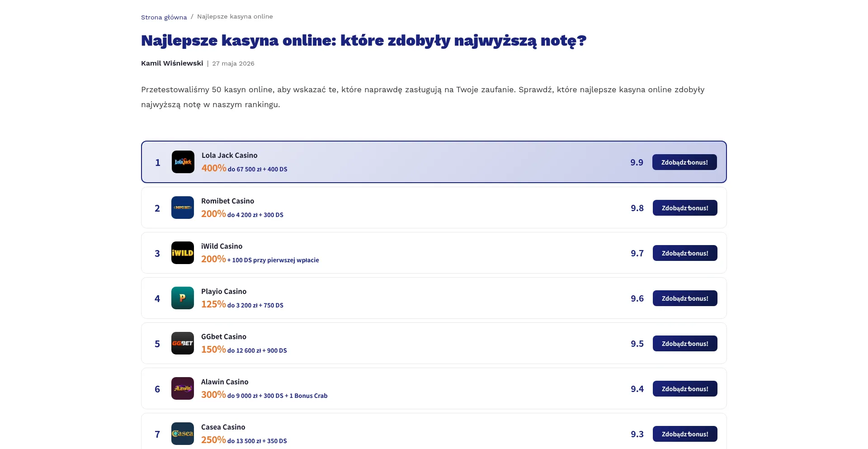The image size is (868, 449).
Task: Claim the bonus for GGbet Casino
Action: click(685, 344)
